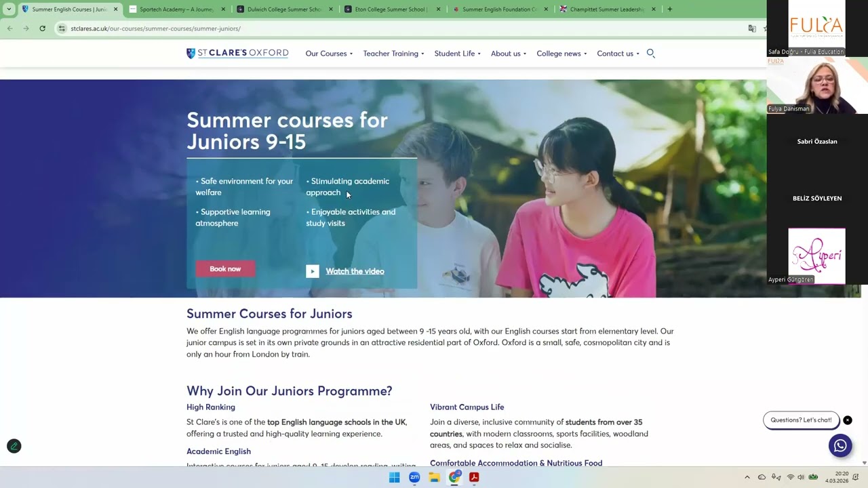The width and height of the screenshot is (868, 488).
Task: Click the Stimulating academic approach bullet
Action: click(348, 186)
